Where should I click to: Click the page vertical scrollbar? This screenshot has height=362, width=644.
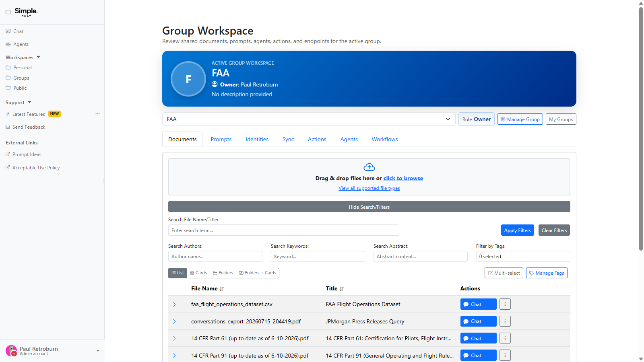coord(641,129)
